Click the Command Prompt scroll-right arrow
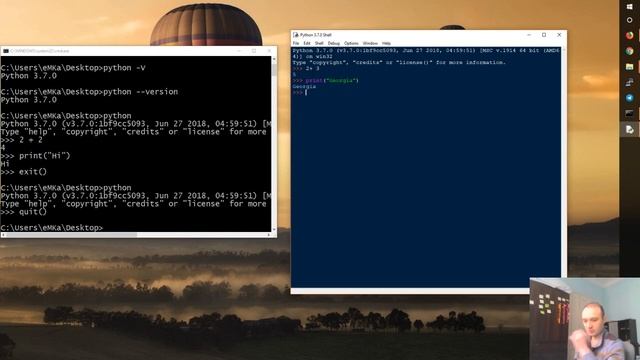The height and width of the screenshot is (360, 640). [269, 235]
